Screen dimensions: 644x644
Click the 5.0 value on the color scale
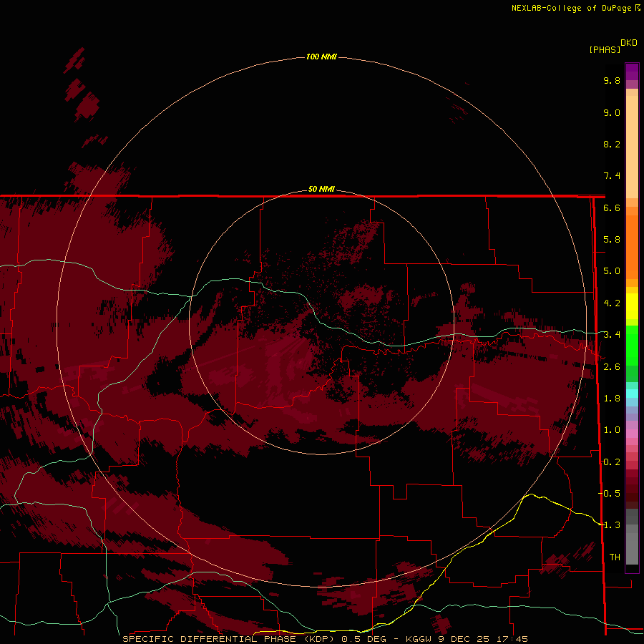(612, 271)
